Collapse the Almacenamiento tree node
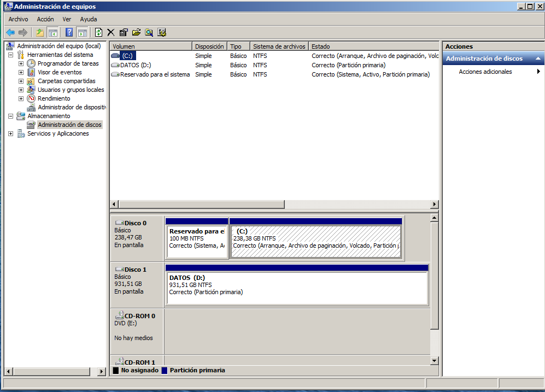 10,116
